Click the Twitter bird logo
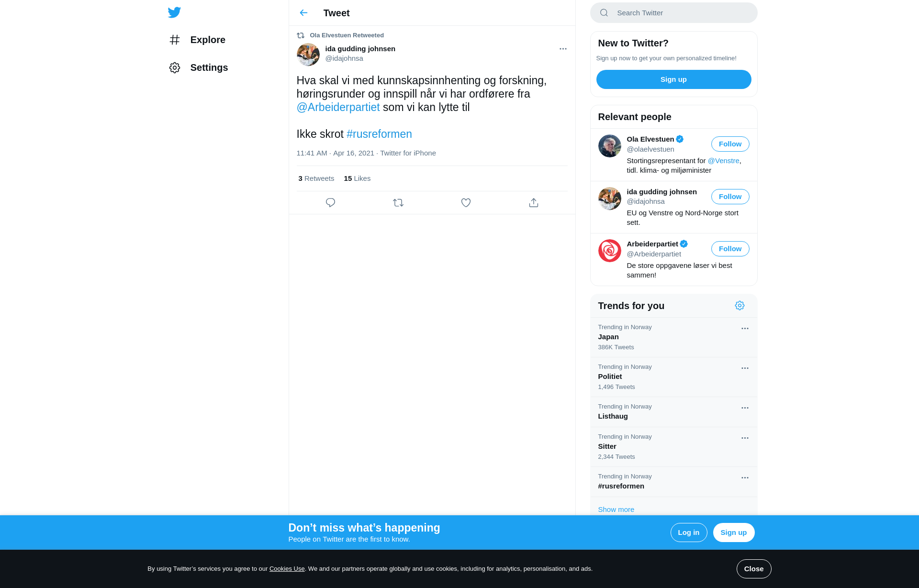919x588 pixels. coord(174,12)
